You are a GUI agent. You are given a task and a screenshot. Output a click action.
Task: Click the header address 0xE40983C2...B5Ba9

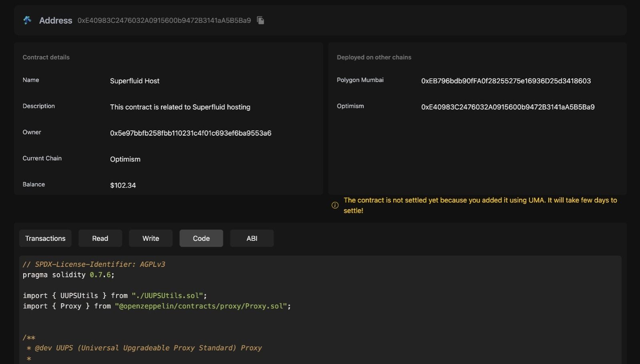164,20
